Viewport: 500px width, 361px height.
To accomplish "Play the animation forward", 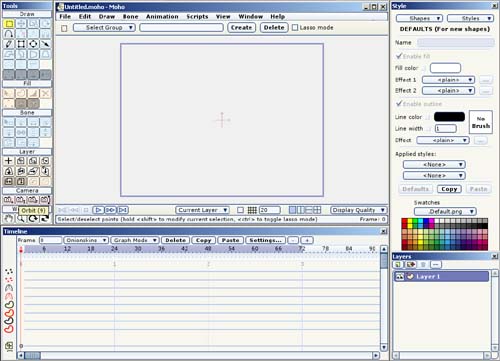I will point(98,210).
